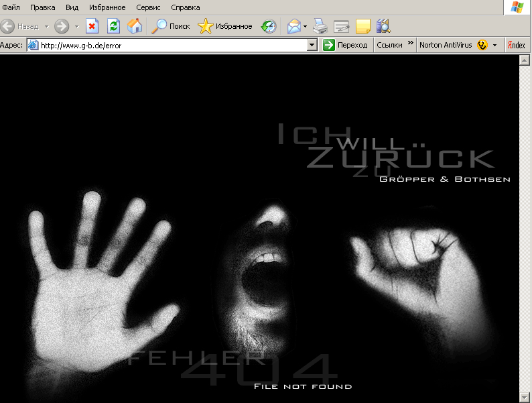Viewport: 532px width, 403px height.
Task: Go to the Home page icon
Action: coord(135,26)
